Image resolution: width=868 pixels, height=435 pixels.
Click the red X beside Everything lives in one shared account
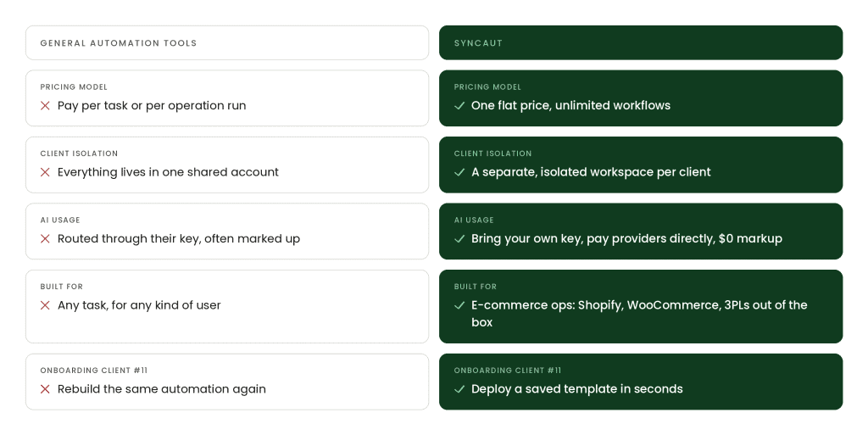tap(46, 172)
